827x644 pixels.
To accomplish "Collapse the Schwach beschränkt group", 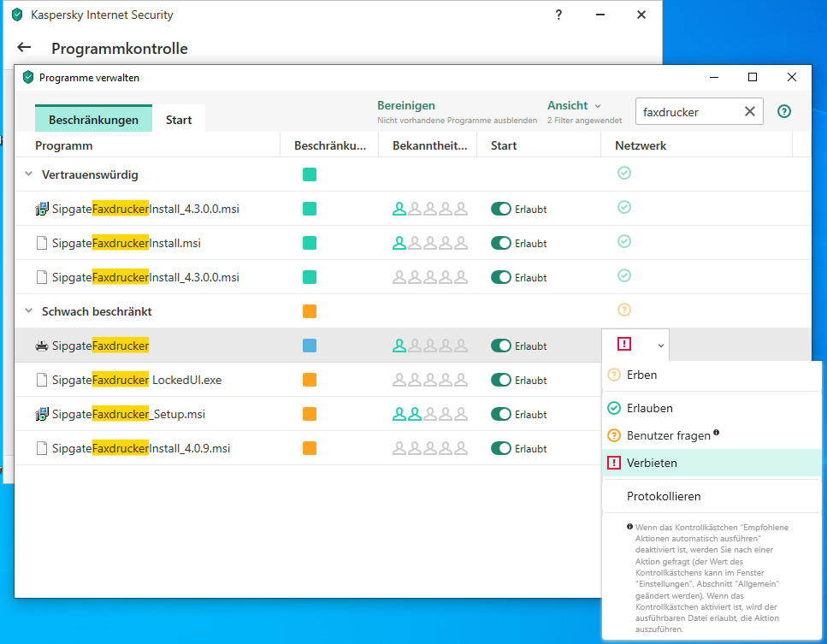I will click(x=28, y=311).
